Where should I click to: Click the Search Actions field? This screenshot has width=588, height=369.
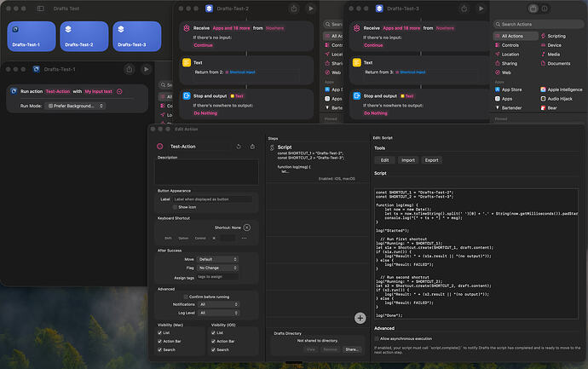click(x=537, y=24)
